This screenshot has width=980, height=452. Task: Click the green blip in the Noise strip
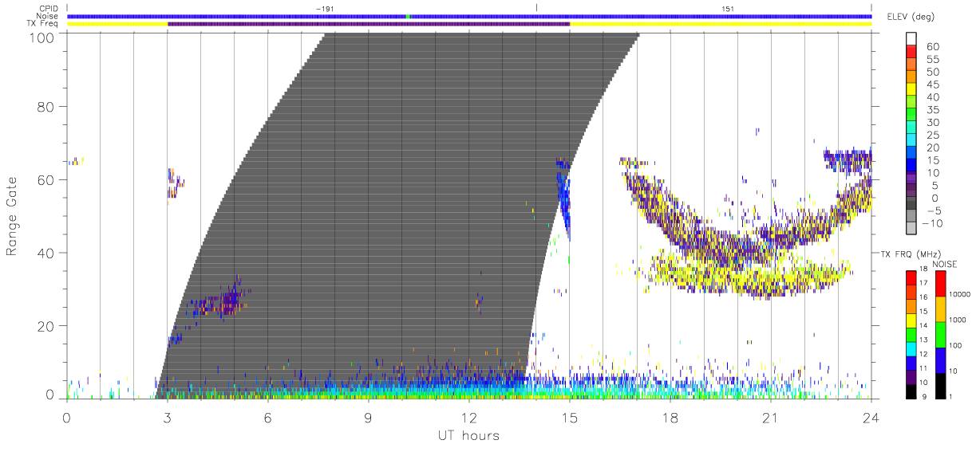pos(408,16)
